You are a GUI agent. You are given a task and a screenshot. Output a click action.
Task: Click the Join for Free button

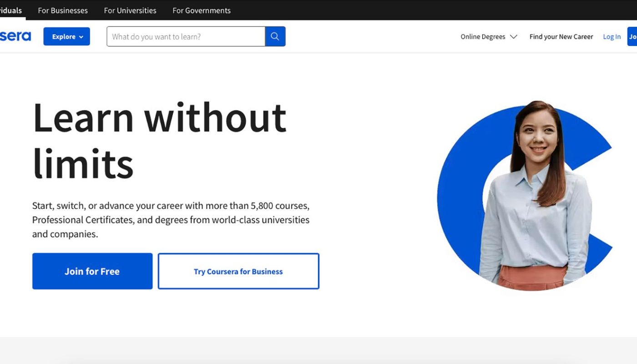pyautogui.click(x=92, y=271)
